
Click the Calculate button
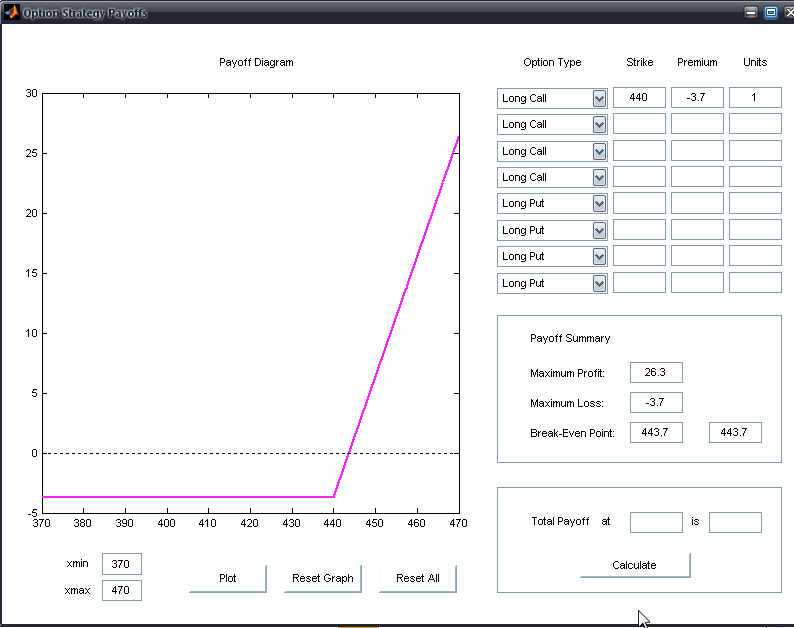click(x=635, y=565)
